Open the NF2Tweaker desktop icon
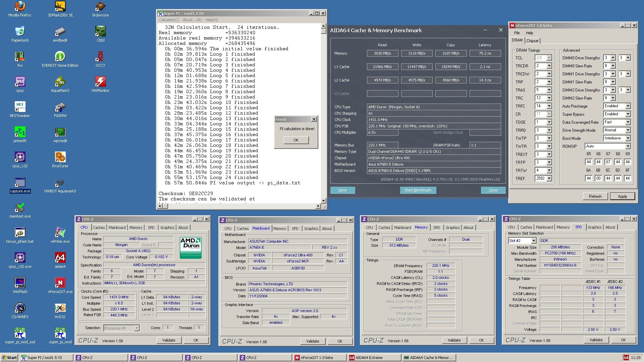The height and width of the screenshot is (362, 644). pos(20,110)
